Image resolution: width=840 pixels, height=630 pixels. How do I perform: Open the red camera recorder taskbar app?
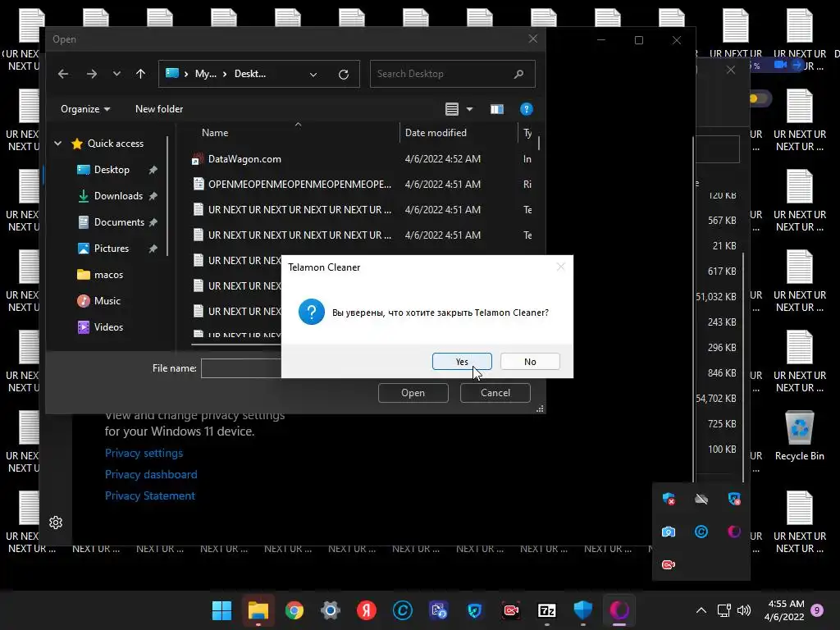click(510, 610)
